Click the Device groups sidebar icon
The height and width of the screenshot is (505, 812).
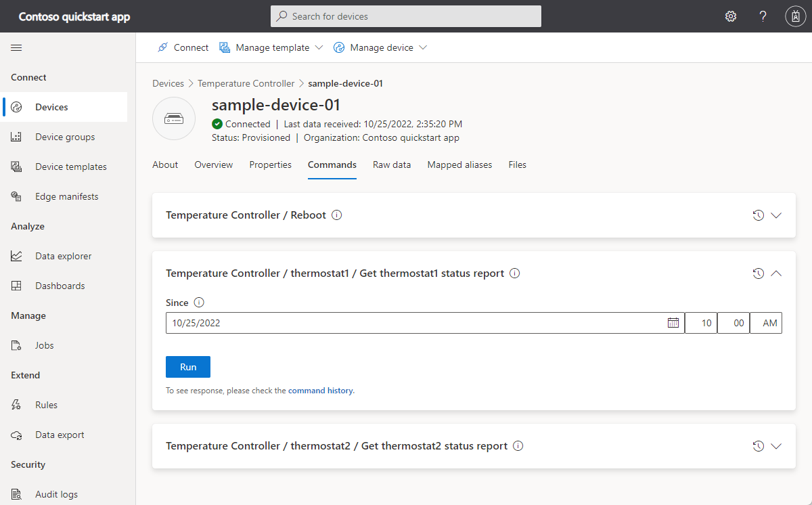click(x=17, y=137)
